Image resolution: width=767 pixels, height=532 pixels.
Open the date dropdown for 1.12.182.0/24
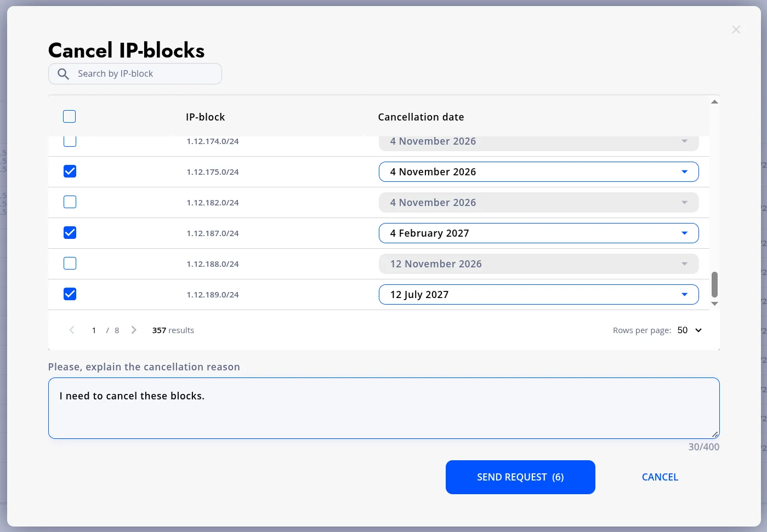click(538, 203)
